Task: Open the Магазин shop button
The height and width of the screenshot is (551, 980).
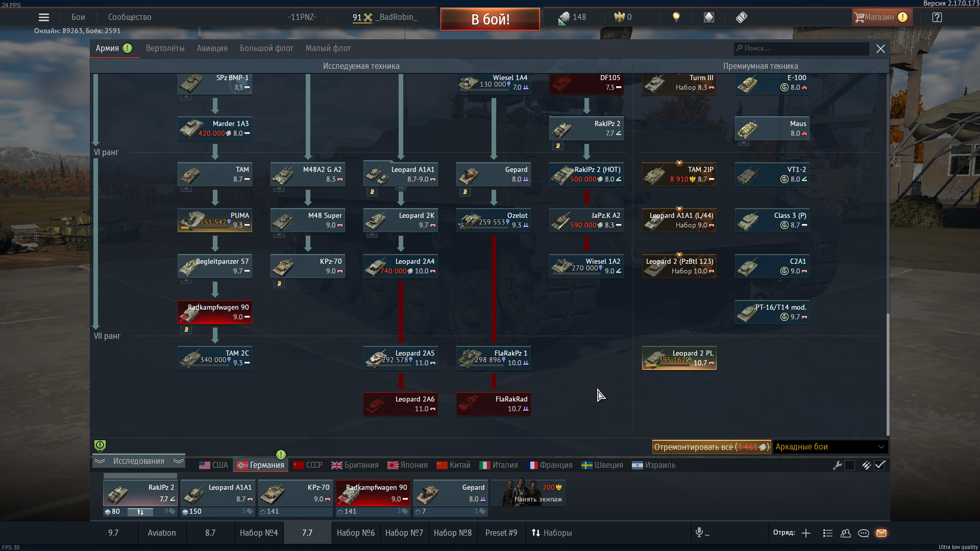Action: click(x=882, y=17)
